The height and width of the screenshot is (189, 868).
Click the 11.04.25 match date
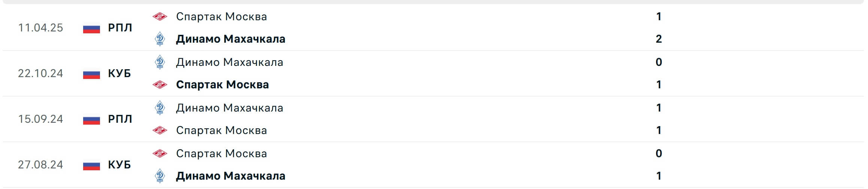click(x=40, y=28)
